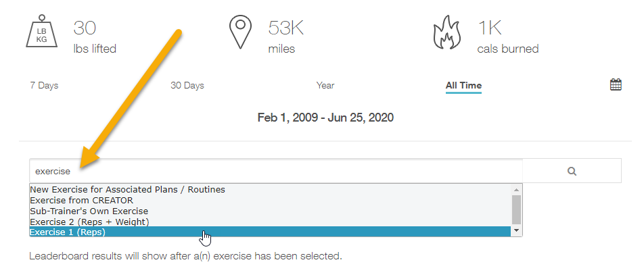Image resolution: width=644 pixels, height=279 pixels.
Task: Click the 53K miles stat
Action: (x=287, y=37)
